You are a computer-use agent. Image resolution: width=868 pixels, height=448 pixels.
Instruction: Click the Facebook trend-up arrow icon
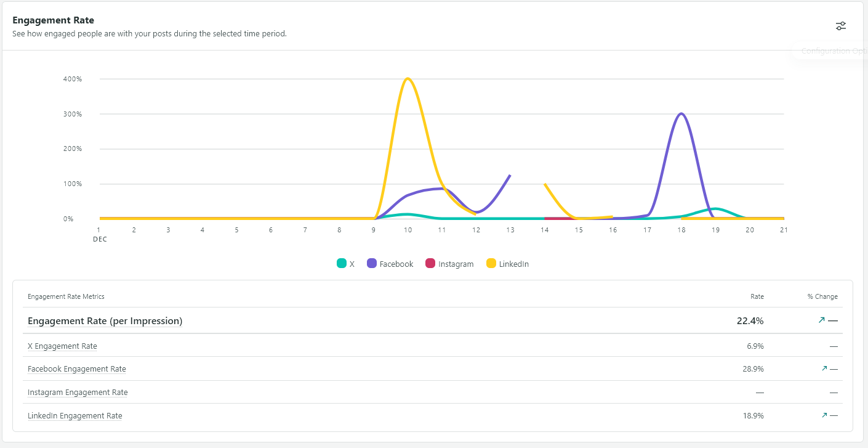coord(824,369)
